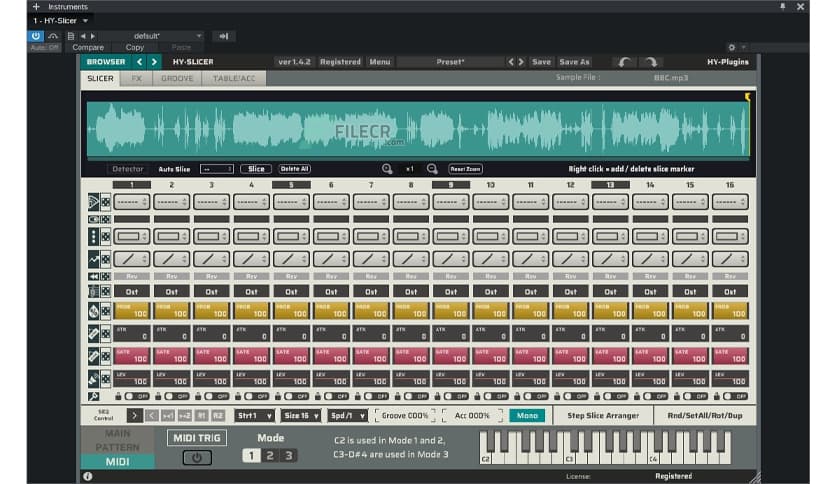The width and height of the screenshot is (836, 484).
Task: Click the pitch Ost row icon
Action: coord(94,292)
